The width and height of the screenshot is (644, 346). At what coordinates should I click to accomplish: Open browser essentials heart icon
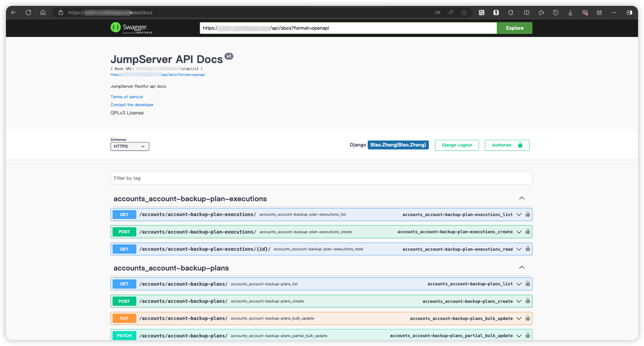[x=585, y=13]
